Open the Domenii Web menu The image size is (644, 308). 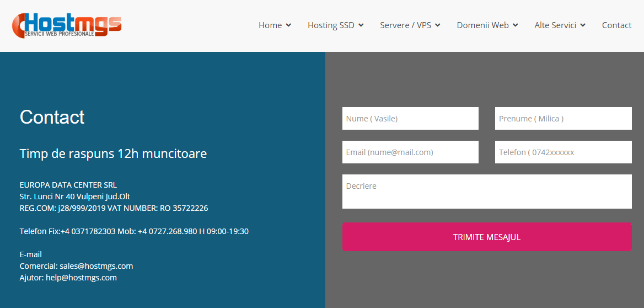pyautogui.click(x=482, y=25)
